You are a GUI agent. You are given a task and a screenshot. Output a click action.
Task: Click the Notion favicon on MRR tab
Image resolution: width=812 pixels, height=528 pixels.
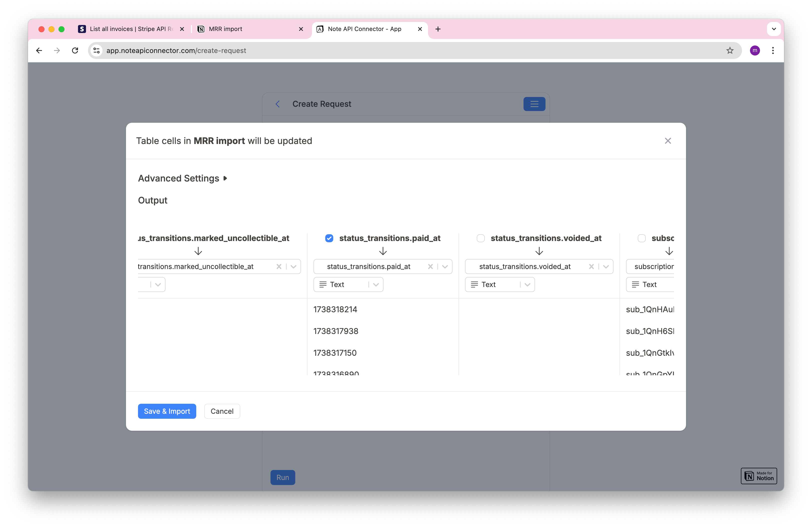(x=201, y=29)
